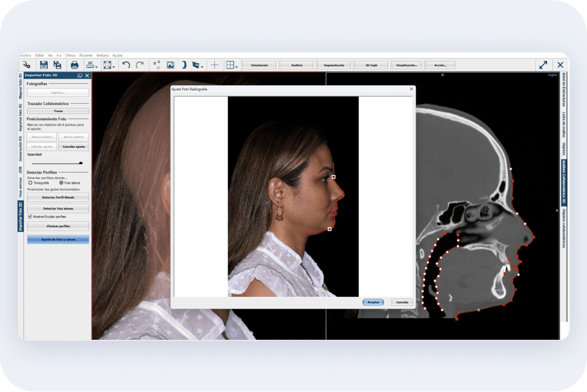Click the Segmentación toolbar button
This screenshot has width=587, height=392.
(334, 65)
